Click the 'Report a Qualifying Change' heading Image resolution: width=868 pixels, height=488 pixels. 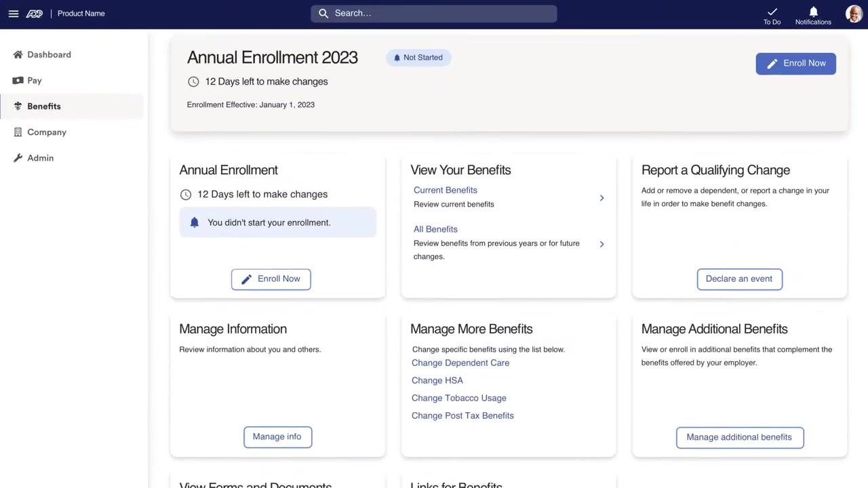(715, 170)
